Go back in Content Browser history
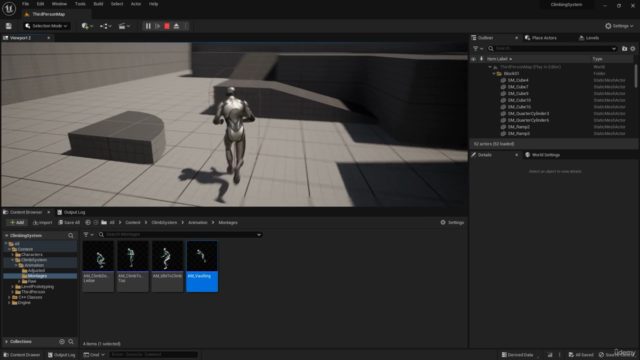 pyautogui.click(x=88, y=223)
